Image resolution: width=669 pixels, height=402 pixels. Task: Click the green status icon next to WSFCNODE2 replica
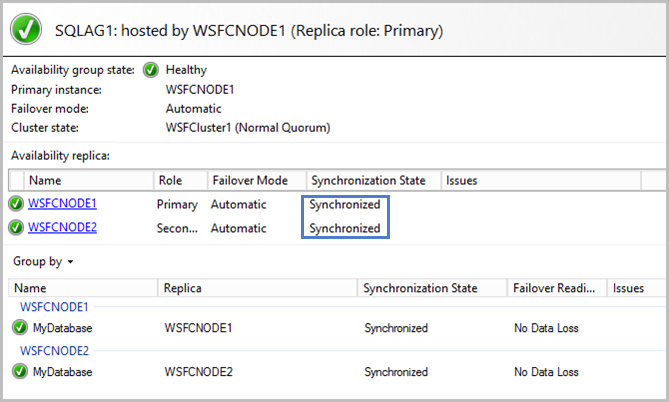point(16,227)
